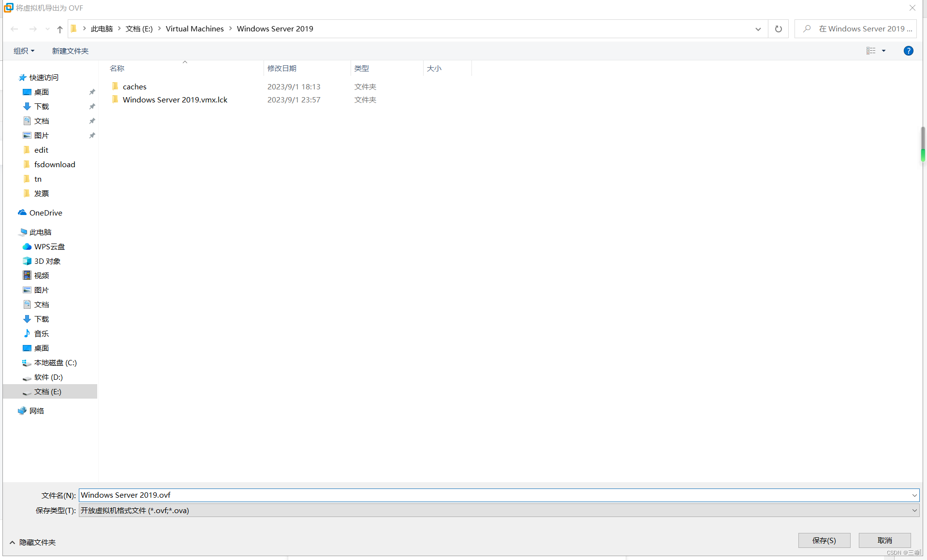Collapse folders with 隐藏文件夹
927x560 pixels.
click(33, 542)
